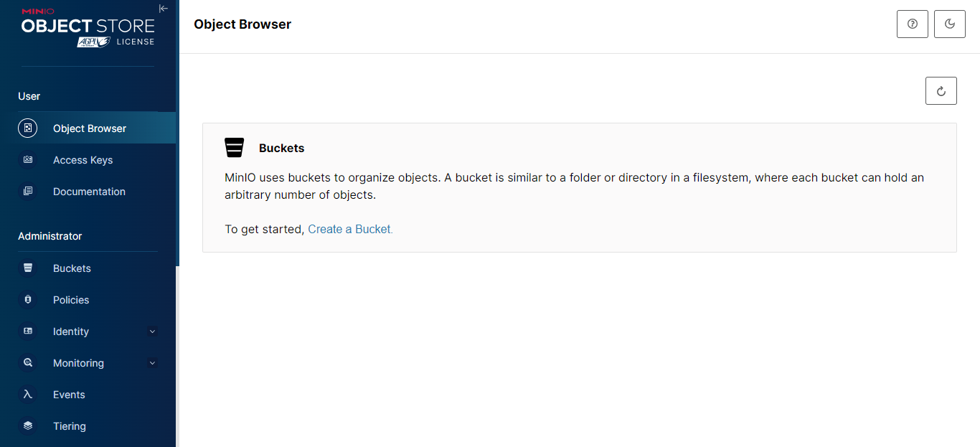Expand the Identity submenu chevron
The width and height of the screenshot is (980, 447).
(152, 331)
